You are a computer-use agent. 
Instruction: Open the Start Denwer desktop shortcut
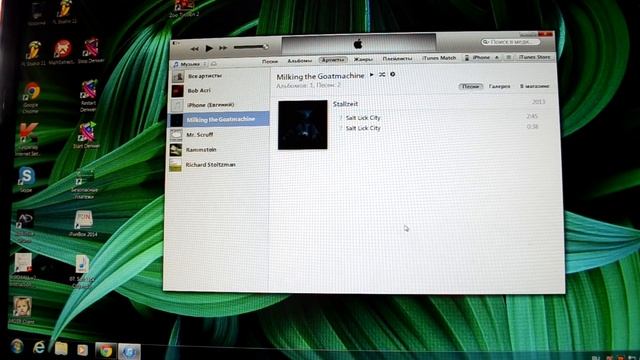[x=87, y=135]
